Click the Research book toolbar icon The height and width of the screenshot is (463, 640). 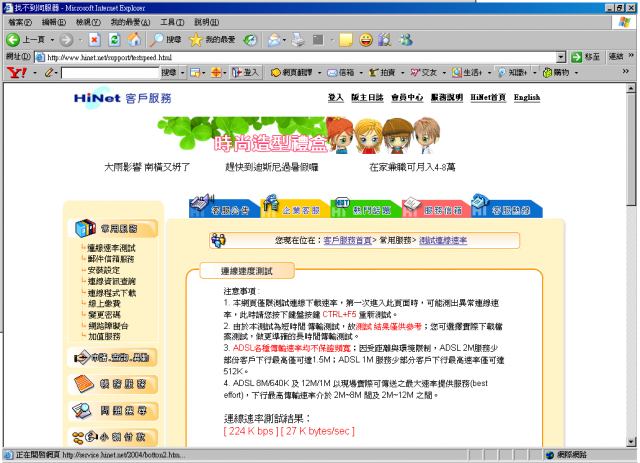(x=385, y=40)
